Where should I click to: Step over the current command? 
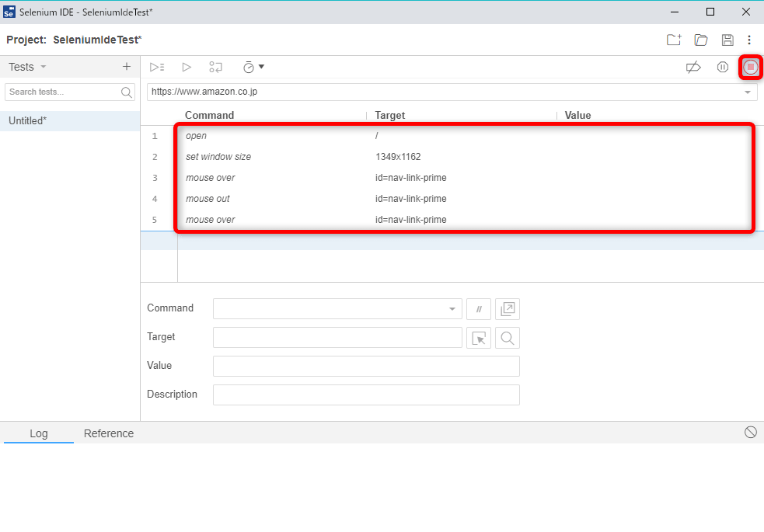point(215,67)
